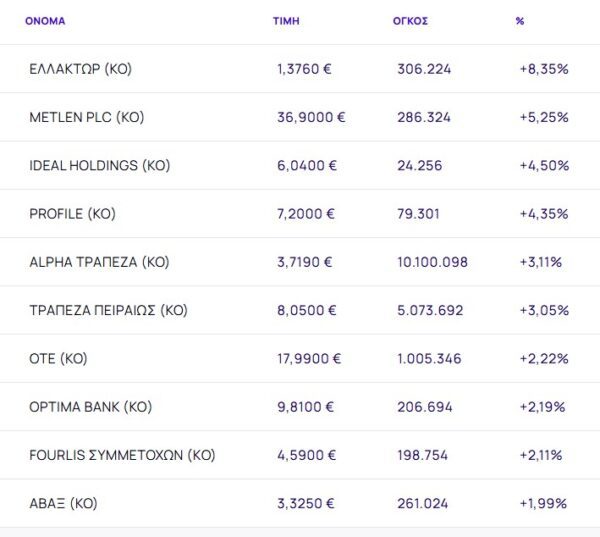The width and height of the screenshot is (600, 537).
Task: Click ΟΤΕ percentage change +2,22%
Action: tap(544, 358)
